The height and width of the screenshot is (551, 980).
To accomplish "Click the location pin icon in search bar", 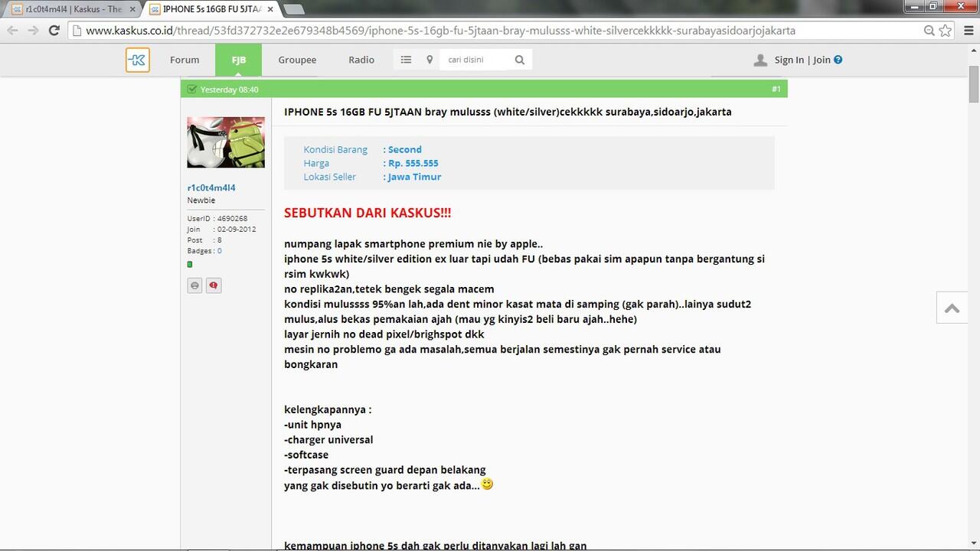I will point(430,60).
